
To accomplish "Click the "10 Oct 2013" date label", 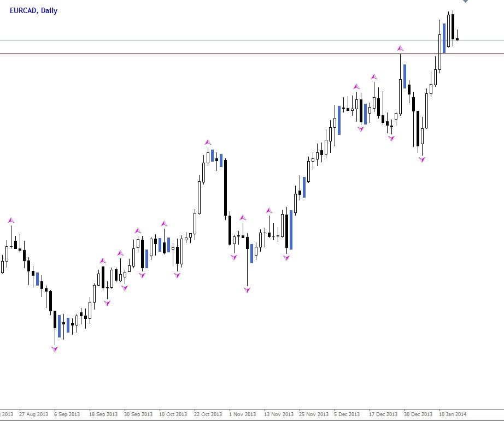I will [x=173, y=414].
